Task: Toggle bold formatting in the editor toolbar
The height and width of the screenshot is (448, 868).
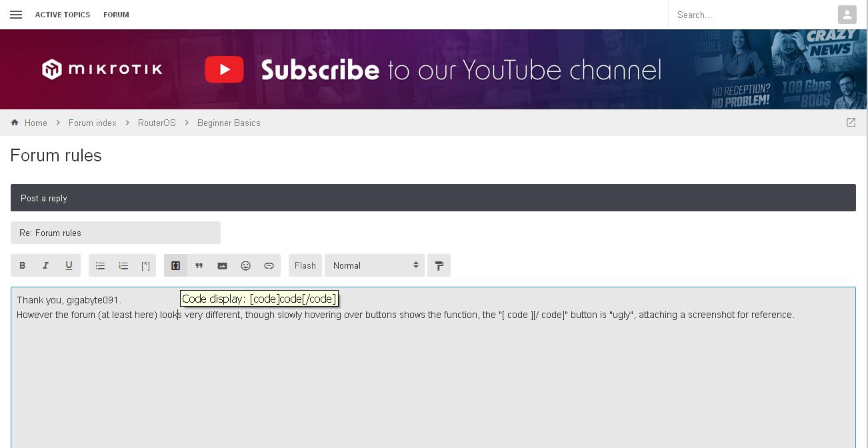Action: click(x=23, y=265)
